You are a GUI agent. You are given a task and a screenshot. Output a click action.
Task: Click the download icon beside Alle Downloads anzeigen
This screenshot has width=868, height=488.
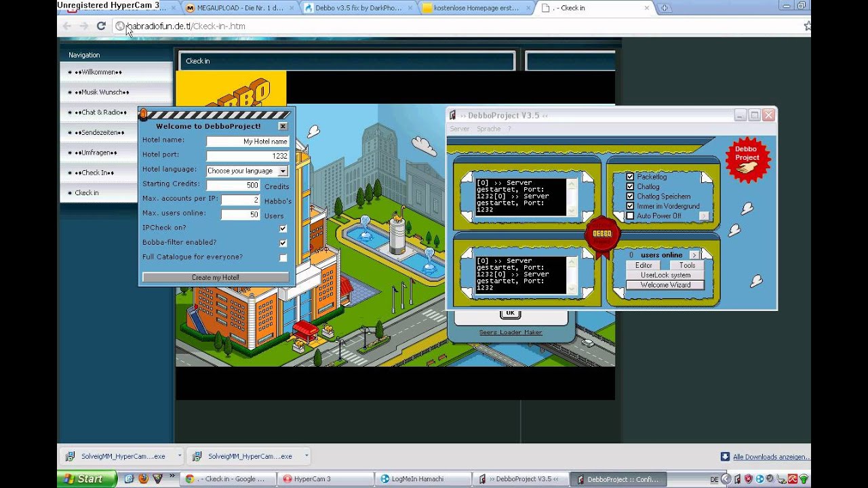tap(725, 457)
